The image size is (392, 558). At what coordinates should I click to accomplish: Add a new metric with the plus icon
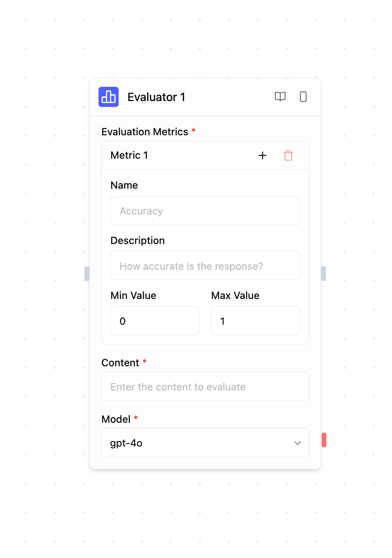click(x=262, y=156)
